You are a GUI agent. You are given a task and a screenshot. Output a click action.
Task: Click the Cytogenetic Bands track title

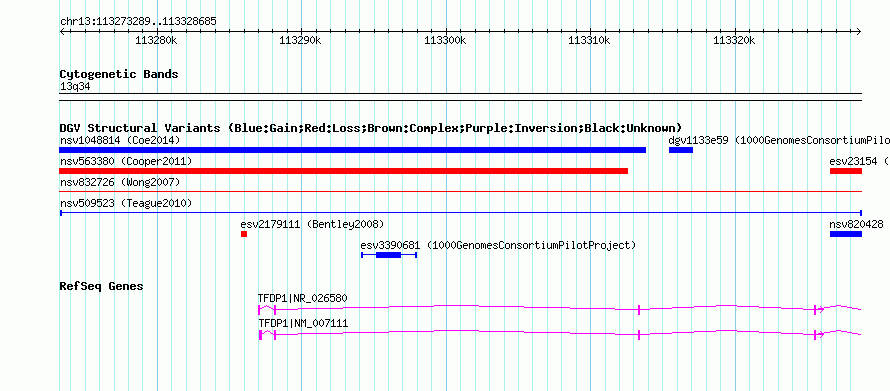[119, 74]
